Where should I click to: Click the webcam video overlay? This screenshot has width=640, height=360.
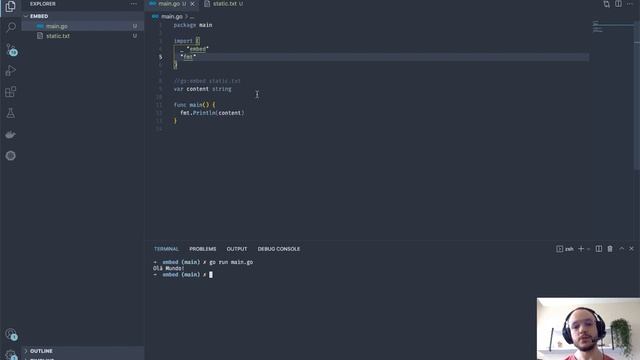pyautogui.click(x=588, y=329)
